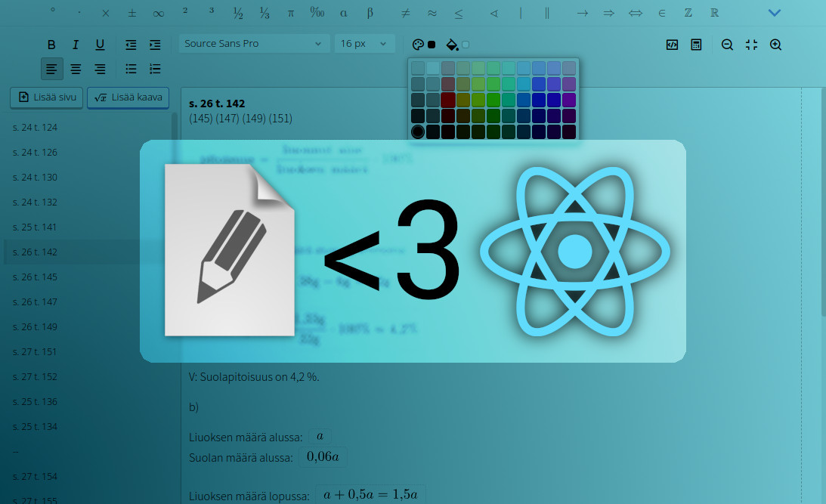This screenshot has width=826, height=504.
Task: Click the formula box a + 0,5a = 1,5a
Action: (370, 495)
